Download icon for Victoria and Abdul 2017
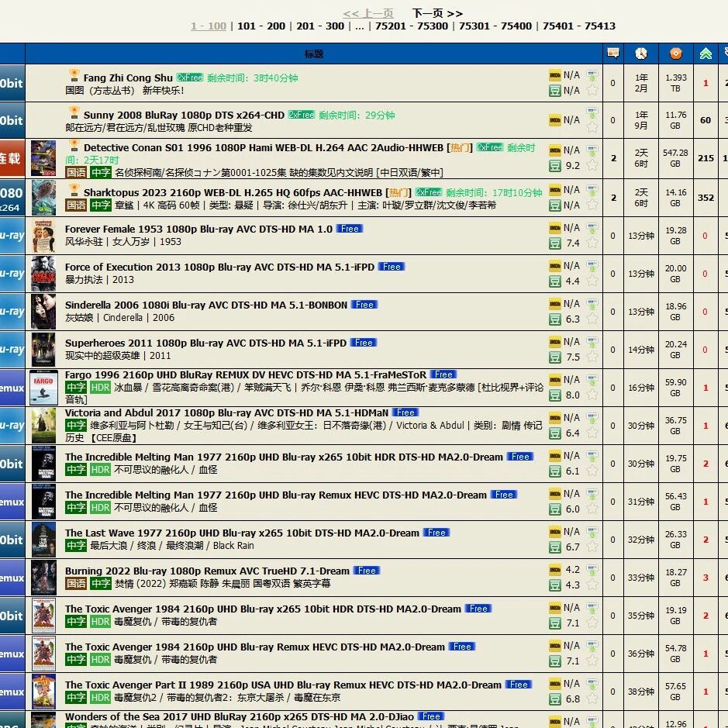This screenshot has width=728, height=728. click(592, 419)
